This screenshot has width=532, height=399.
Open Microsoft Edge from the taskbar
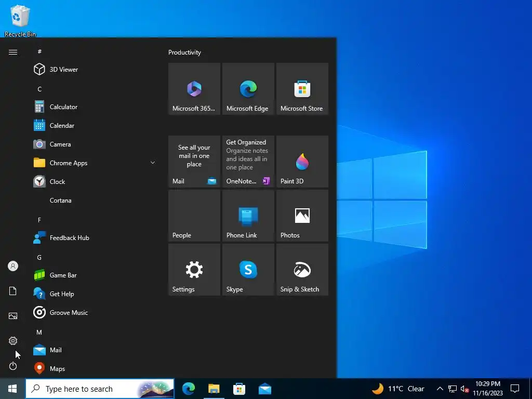click(x=189, y=389)
